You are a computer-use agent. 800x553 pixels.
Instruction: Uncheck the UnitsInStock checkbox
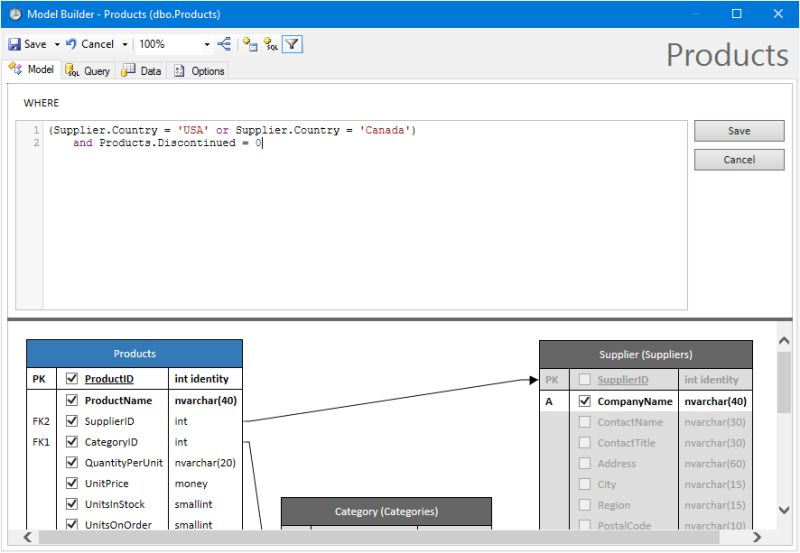coord(72,504)
